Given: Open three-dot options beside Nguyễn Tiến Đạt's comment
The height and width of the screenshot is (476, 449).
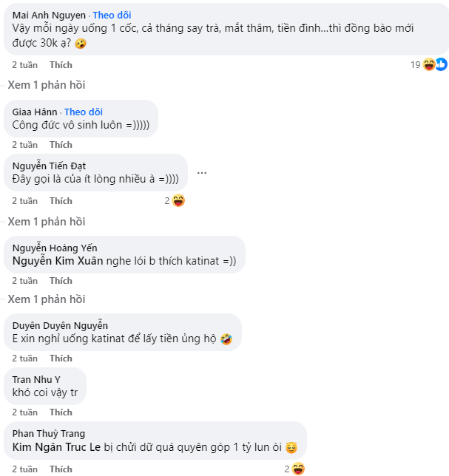Looking at the screenshot, I should [x=202, y=172].
